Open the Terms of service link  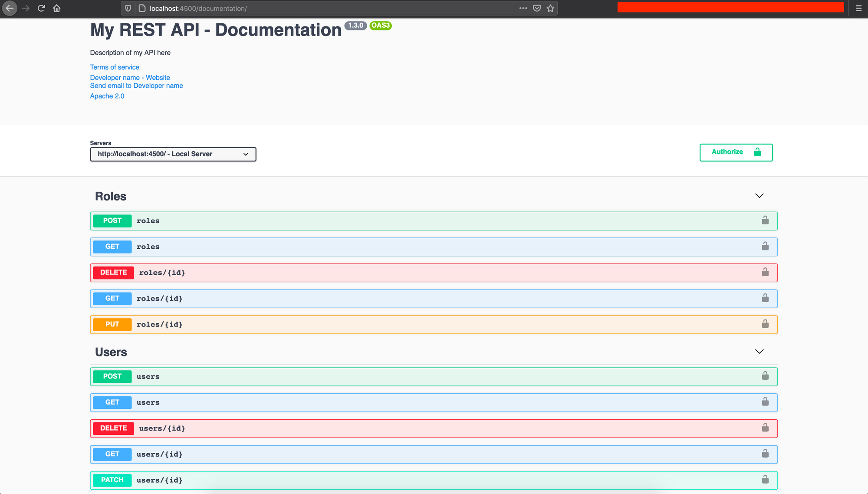tap(115, 67)
